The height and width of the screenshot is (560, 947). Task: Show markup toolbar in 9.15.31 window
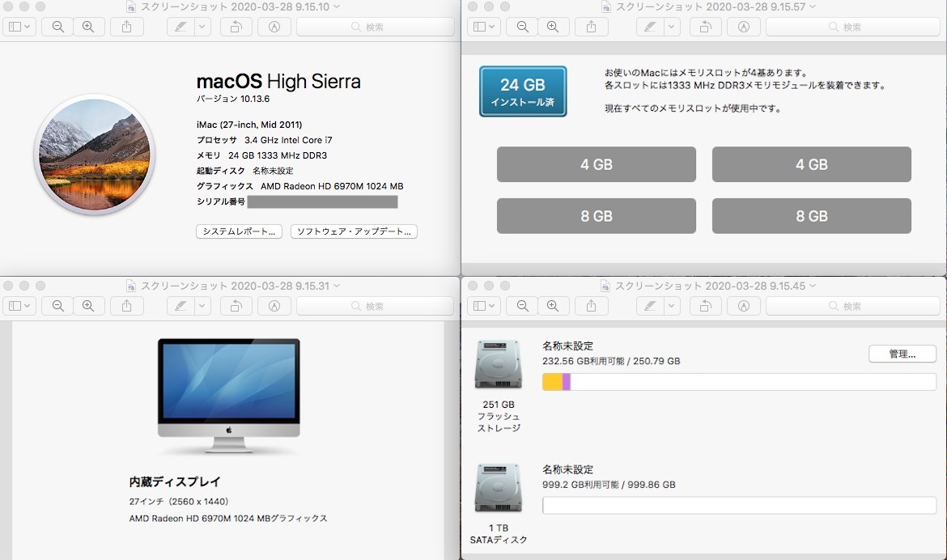coord(274,306)
